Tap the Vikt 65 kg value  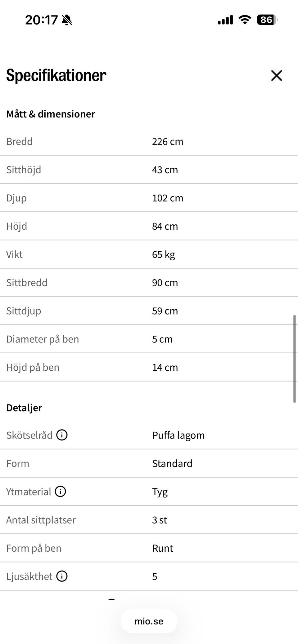click(164, 255)
